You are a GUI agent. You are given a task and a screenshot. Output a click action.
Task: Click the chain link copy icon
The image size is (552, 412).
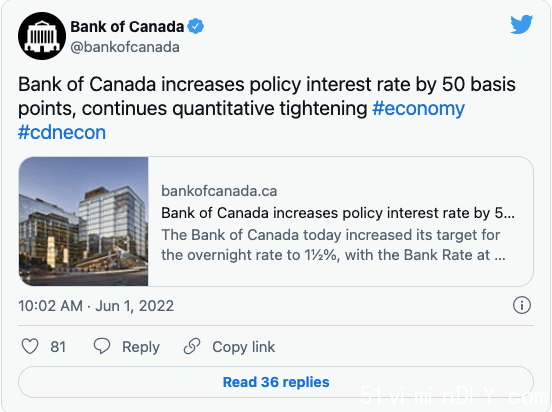coord(192,346)
